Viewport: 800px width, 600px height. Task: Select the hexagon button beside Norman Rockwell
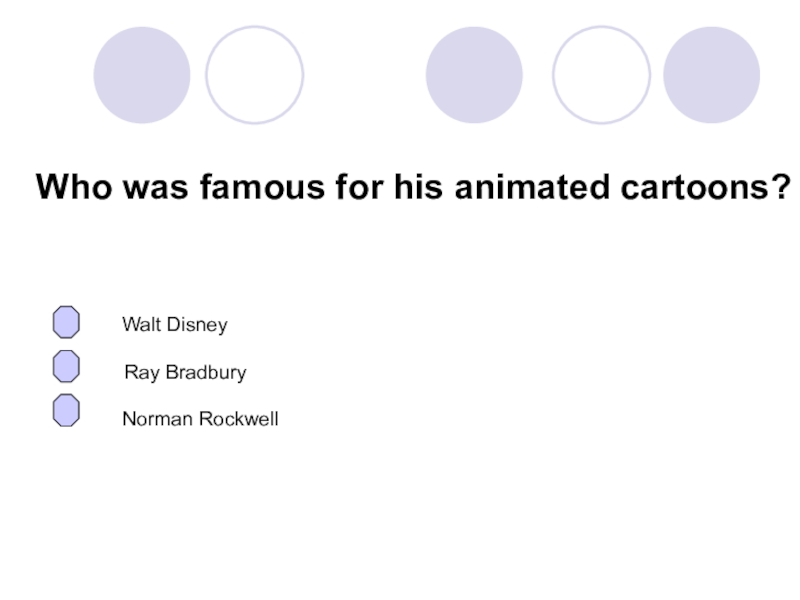coord(66,410)
